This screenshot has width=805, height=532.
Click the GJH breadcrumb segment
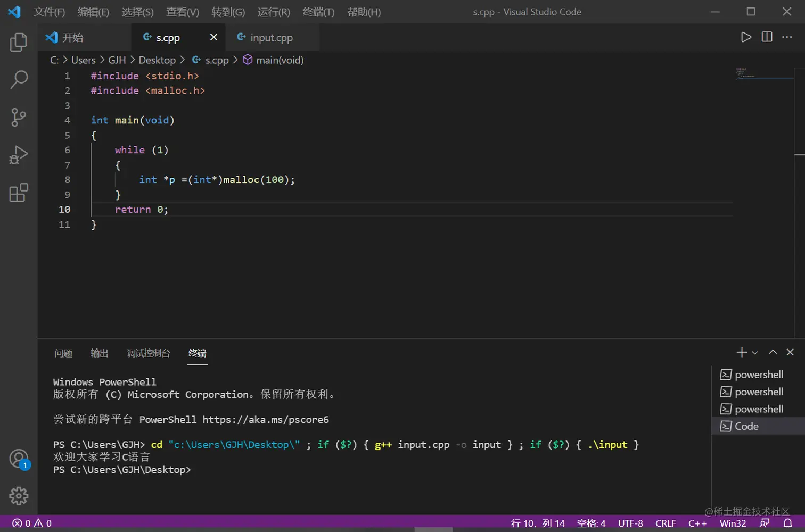pos(117,60)
